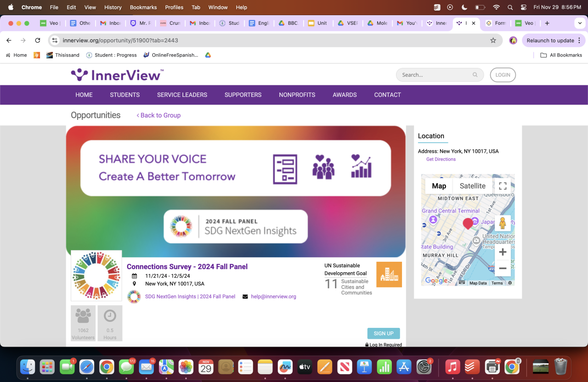Open App Store from the dock
588x382 pixels.
[404, 366]
